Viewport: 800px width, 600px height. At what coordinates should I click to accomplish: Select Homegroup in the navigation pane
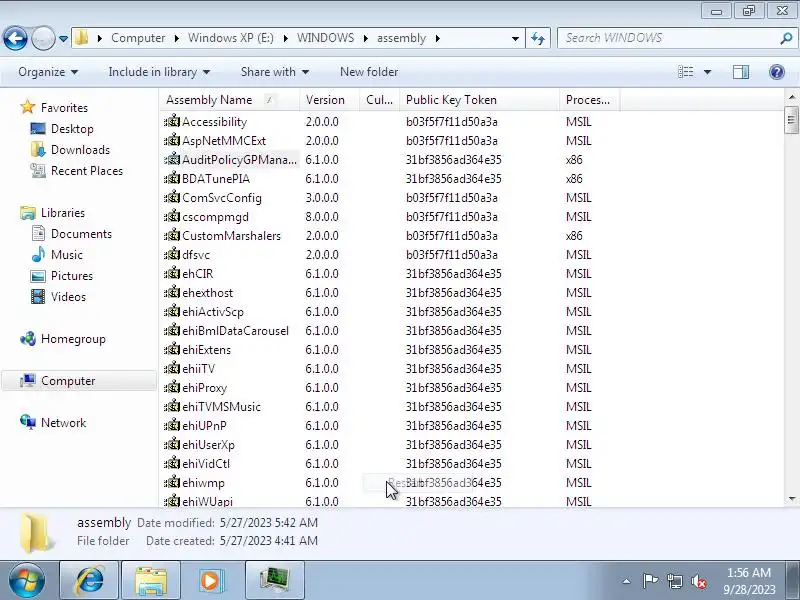click(73, 339)
